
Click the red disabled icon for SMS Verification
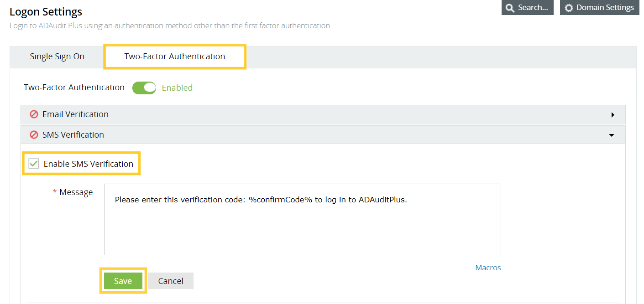(x=34, y=135)
